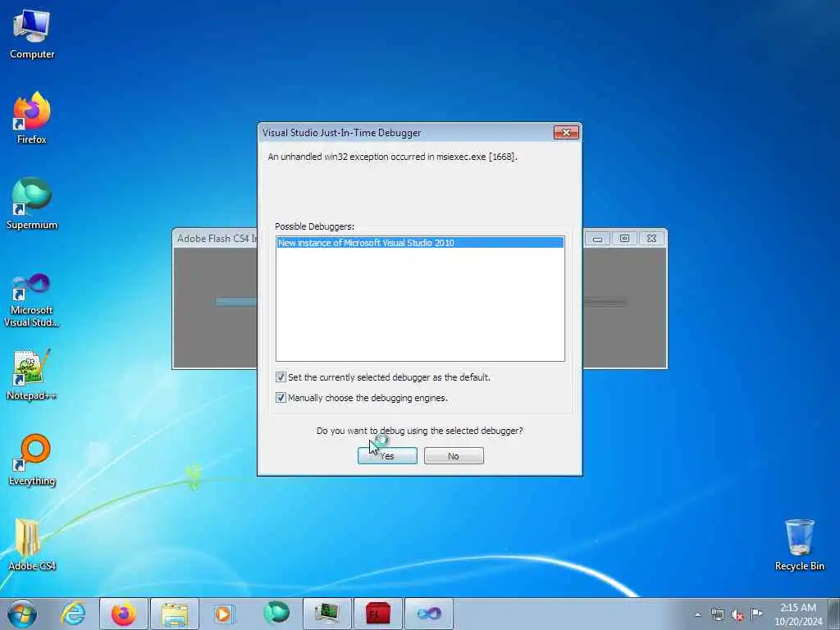This screenshot has height=630, width=840.
Task: Select the Recycle Bin desktop icon
Action: tap(799, 545)
